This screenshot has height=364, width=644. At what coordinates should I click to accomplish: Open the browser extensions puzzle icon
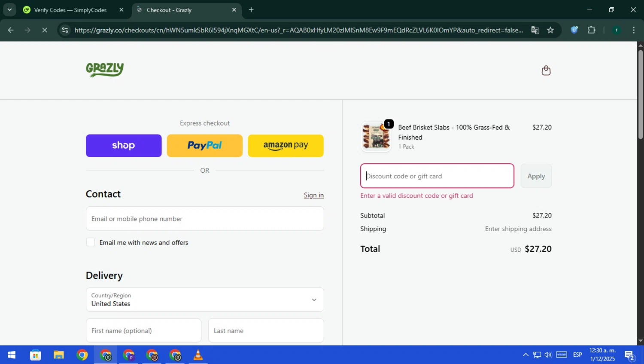coord(591,30)
